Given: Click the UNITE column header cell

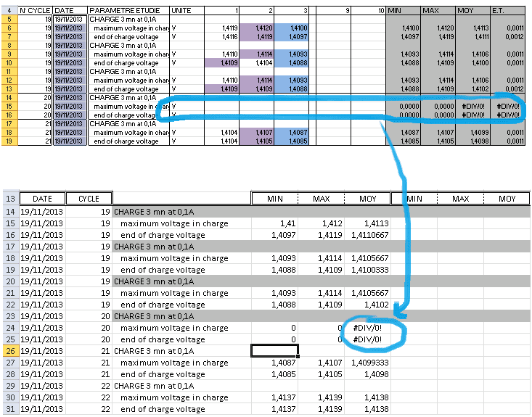Looking at the screenshot, I should point(187,11).
